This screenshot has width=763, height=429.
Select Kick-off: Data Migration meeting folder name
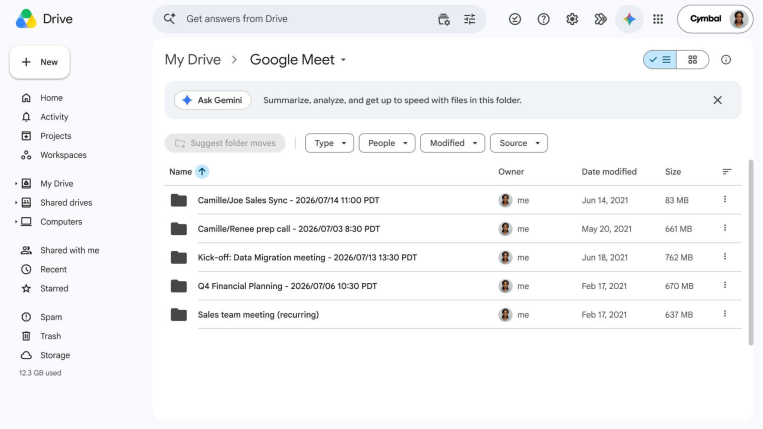click(x=307, y=257)
